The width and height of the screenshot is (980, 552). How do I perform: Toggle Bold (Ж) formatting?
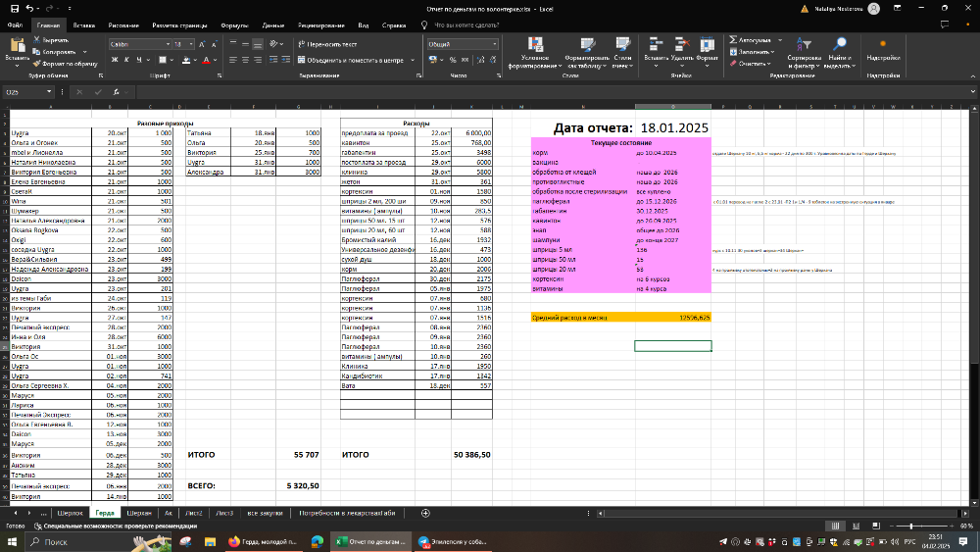point(114,60)
